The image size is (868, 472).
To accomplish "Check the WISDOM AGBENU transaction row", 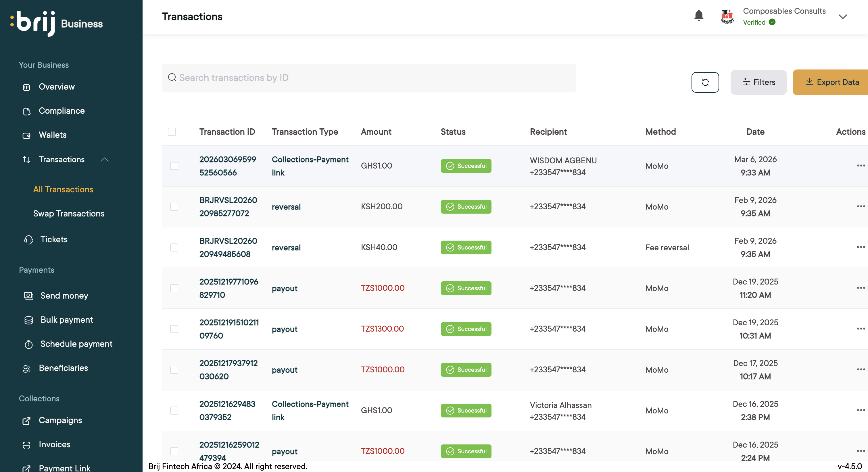I will 174,166.
